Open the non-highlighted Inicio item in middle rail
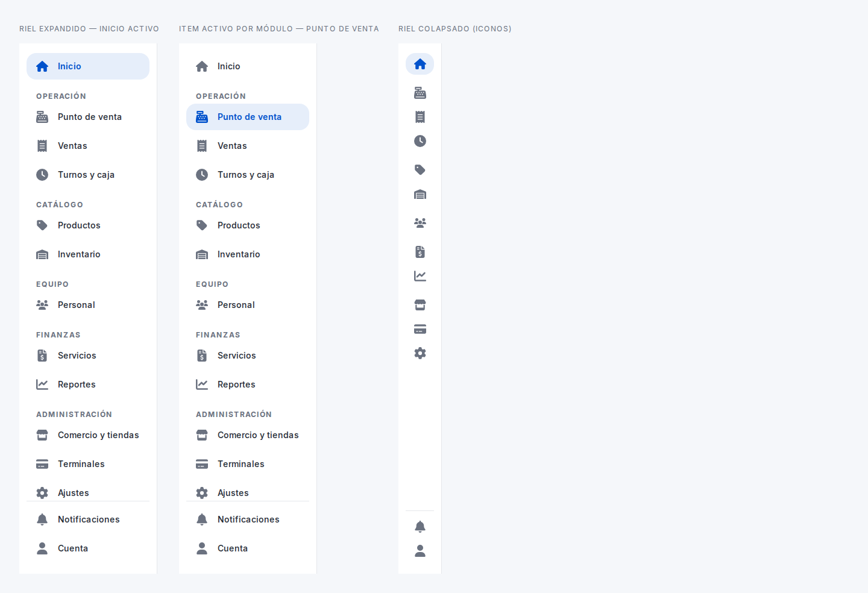The height and width of the screenshot is (593, 868). tap(248, 66)
